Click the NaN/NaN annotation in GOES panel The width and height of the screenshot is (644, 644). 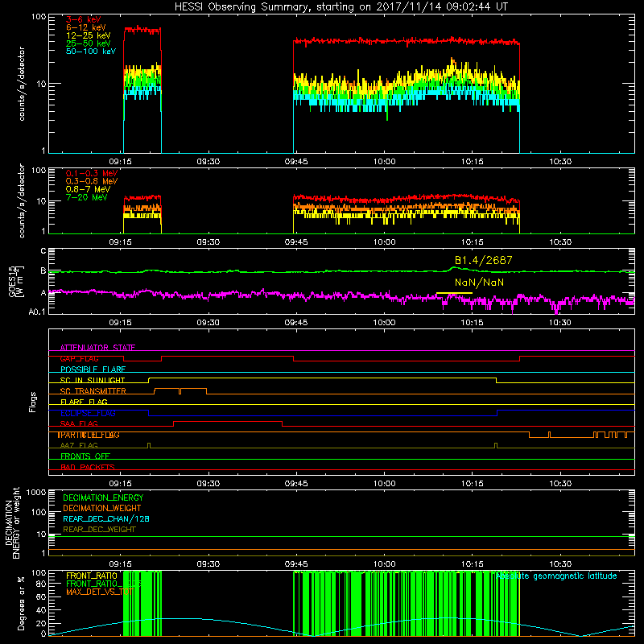(x=479, y=283)
